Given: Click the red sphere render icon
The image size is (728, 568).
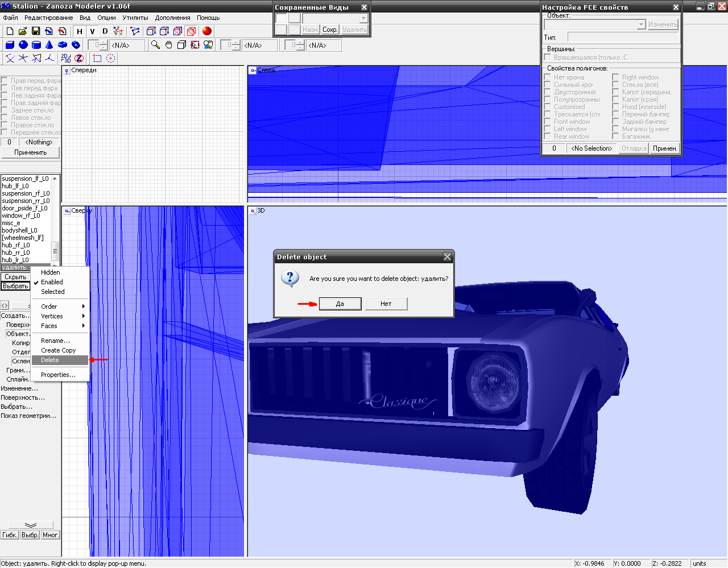Looking at the screenshot, I should [x=207, y=31].
